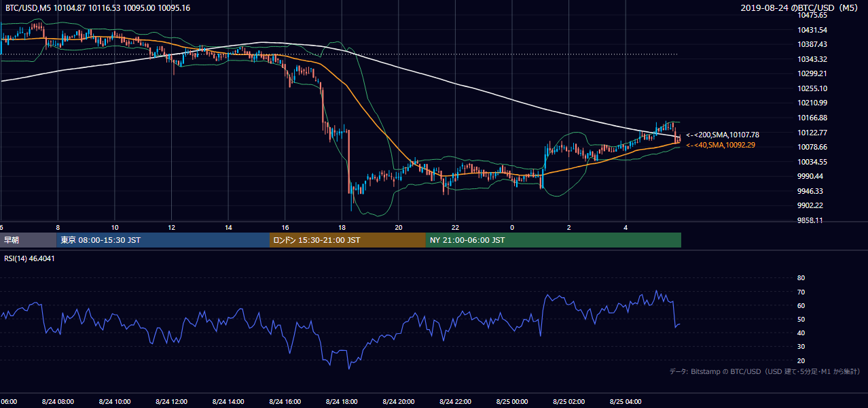
Task: Select the 東京 08:00-15:30 JST session bar
Action: click(x=164, y=240)
